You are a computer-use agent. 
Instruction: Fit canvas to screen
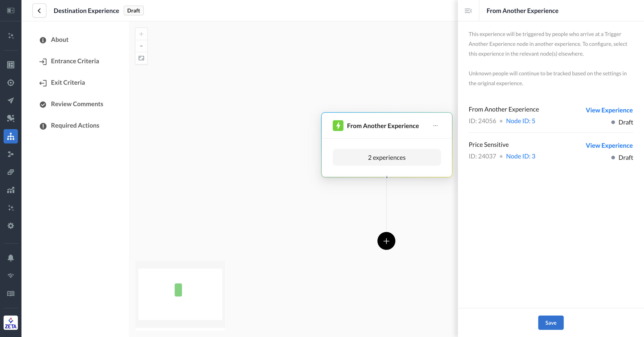coord(141,58)
